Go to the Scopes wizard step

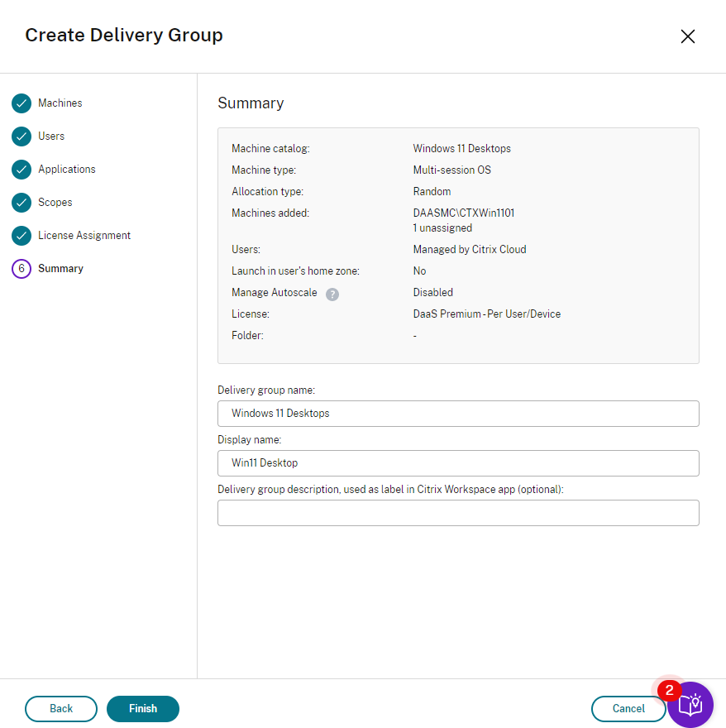click(55, 203)
